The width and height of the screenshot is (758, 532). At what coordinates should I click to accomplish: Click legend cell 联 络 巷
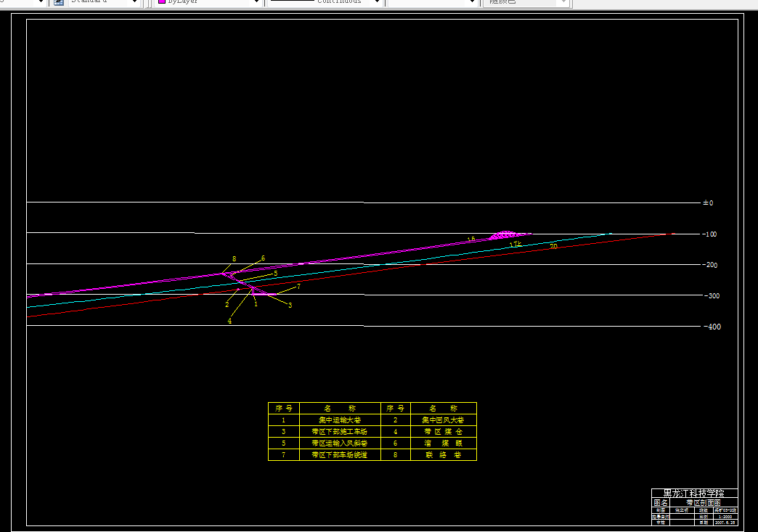tap(444, 454)
